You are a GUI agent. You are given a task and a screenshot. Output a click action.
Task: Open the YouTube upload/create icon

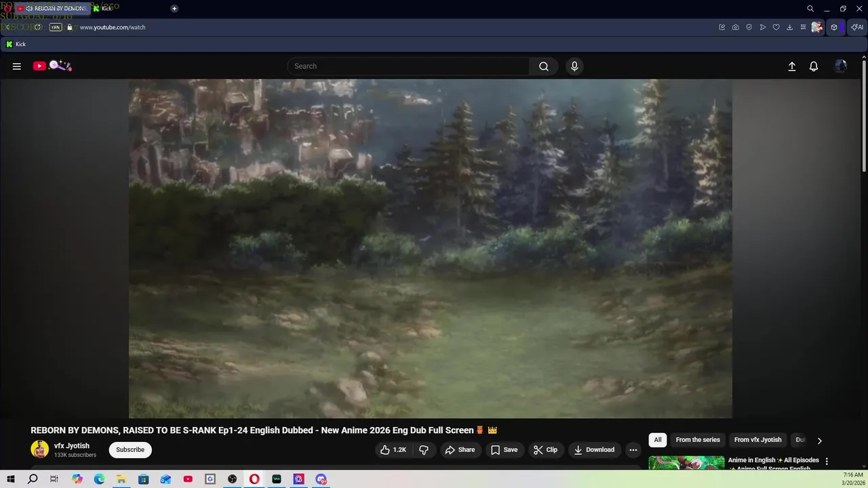coord(791,66)
